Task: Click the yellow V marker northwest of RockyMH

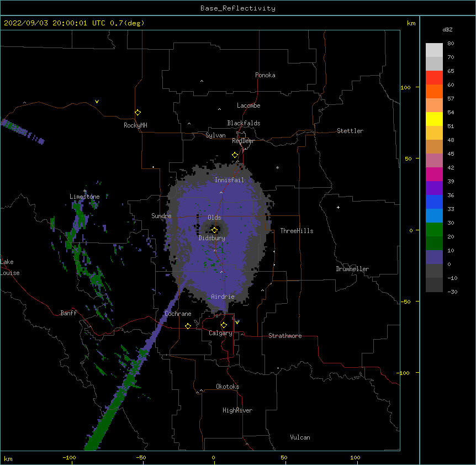Action: click(97, 102)
